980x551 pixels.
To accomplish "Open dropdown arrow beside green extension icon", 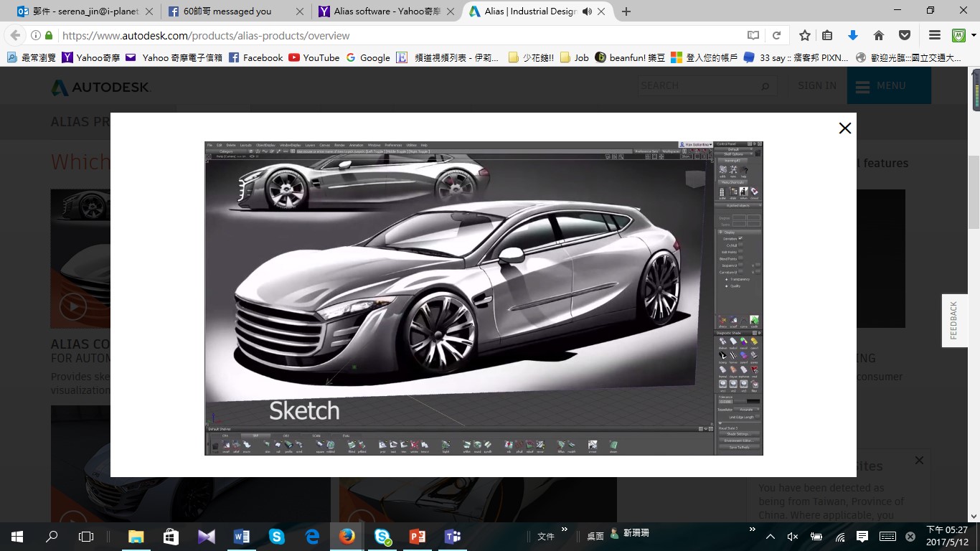I will point(974,35).
